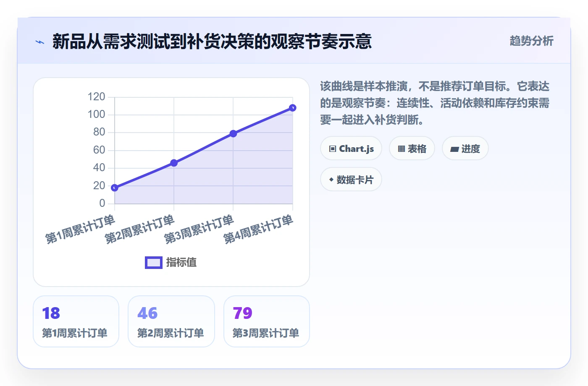
Task: Click the chart data point for 第1周累计订单
Action: pyautogui.click(x=115, y=188)
